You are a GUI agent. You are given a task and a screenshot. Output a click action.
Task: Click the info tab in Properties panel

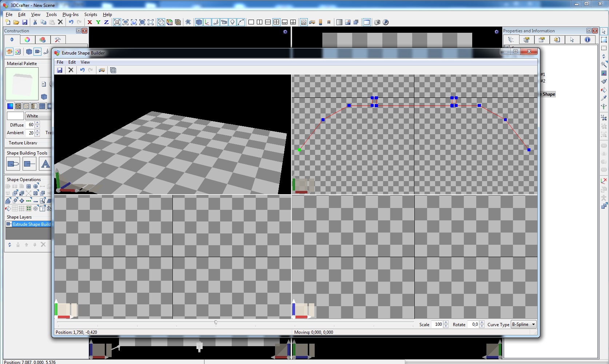[x=587, y=40]
